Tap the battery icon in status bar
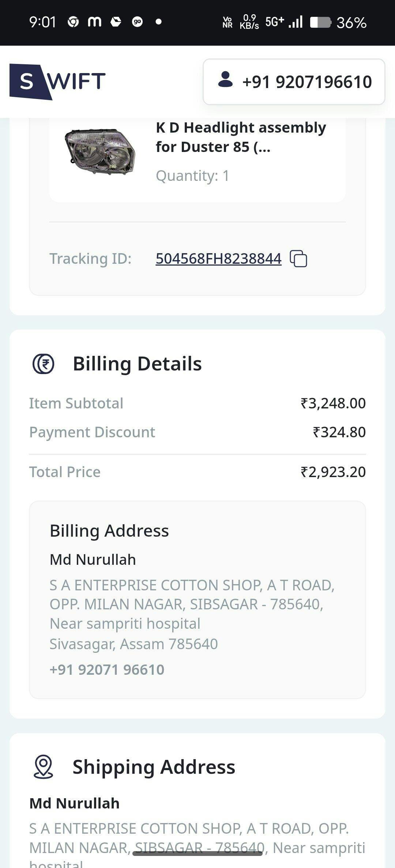The width and height of the screenshot is (395, 868). [320, 23]
